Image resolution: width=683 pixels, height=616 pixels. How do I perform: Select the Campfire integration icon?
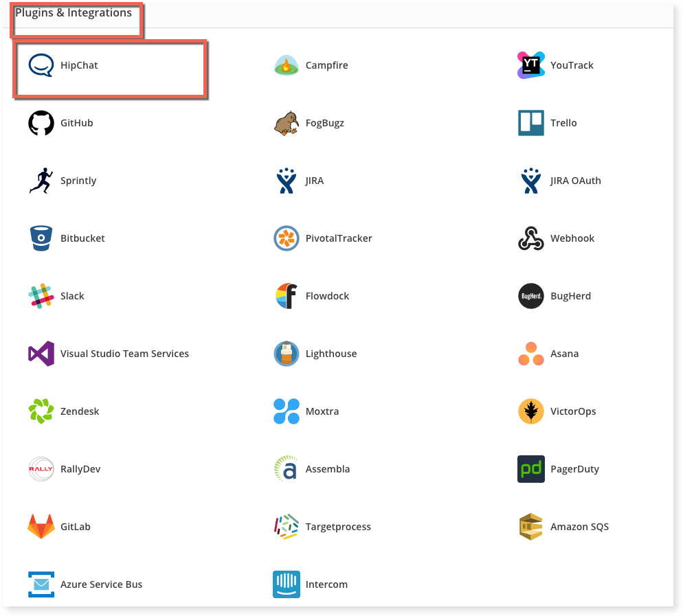point(286,65)
